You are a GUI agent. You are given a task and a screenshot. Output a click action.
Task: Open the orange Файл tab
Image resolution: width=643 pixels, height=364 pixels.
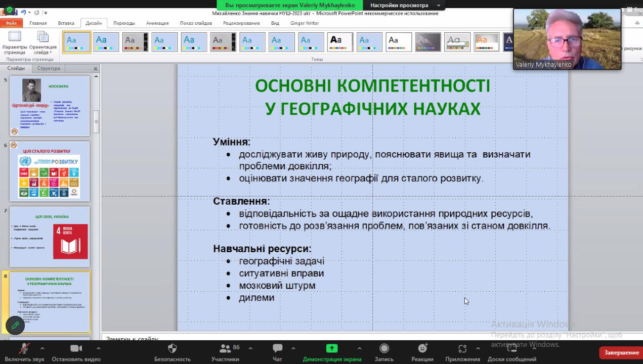click(x=11, y=23)
